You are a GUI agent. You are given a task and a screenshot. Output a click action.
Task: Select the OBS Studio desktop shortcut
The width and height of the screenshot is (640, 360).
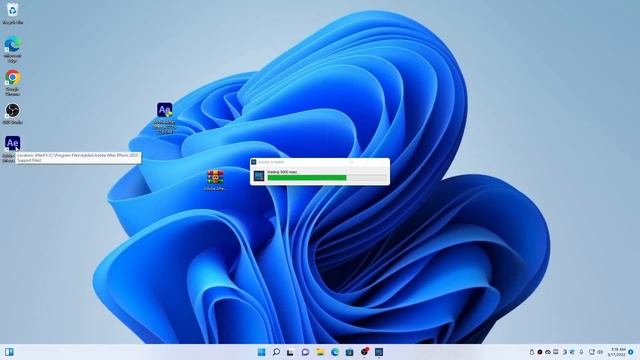(12, 113)
